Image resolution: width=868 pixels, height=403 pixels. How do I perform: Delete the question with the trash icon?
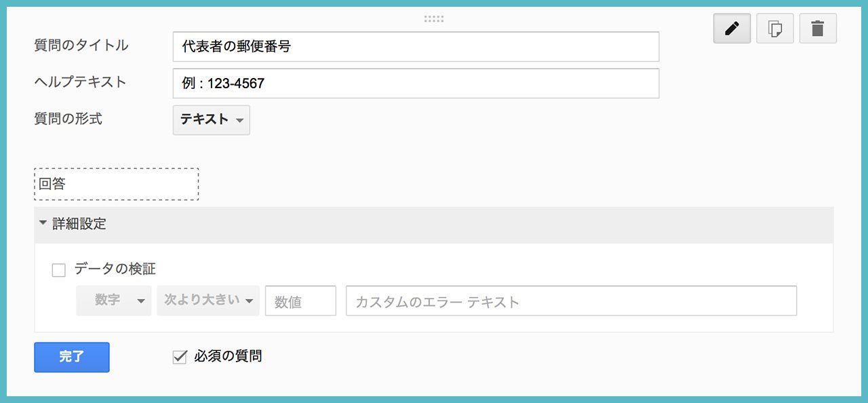pos(818,29)
